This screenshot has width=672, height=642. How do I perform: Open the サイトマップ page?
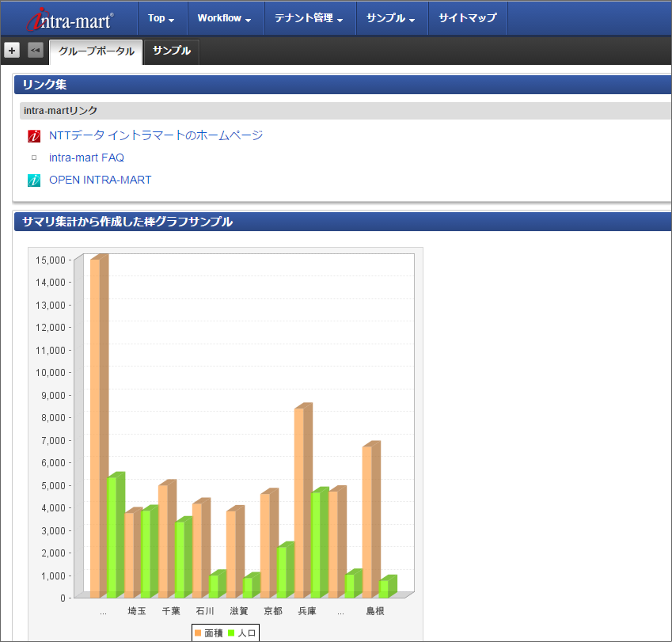pyautogui.click(x=468, y=18)
